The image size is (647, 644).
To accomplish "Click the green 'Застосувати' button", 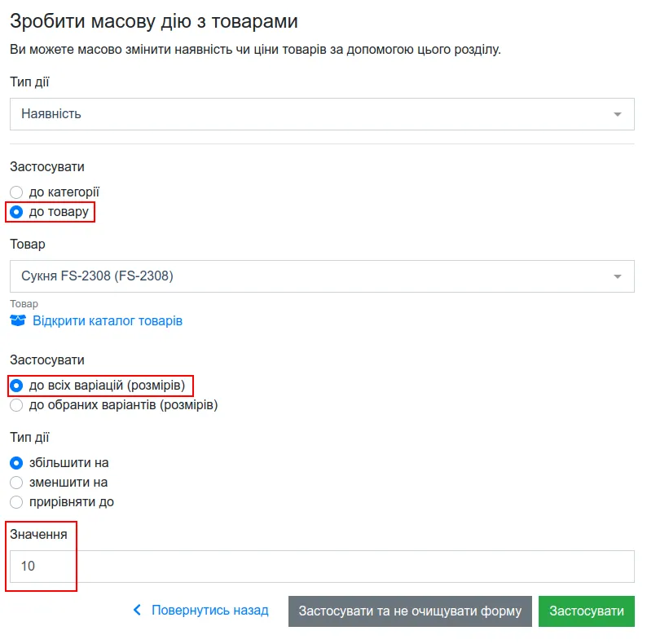I will (587, 611).
